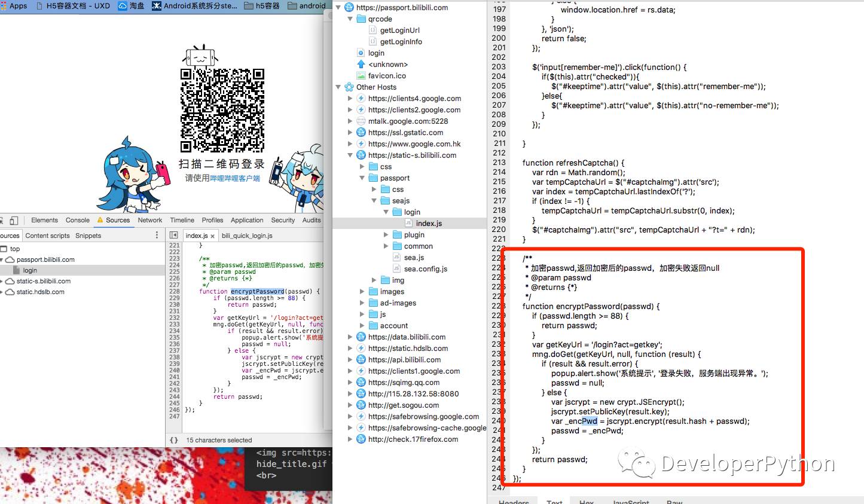The width and height of the screenshot is (864, 504).
Task: Switch to Snippets navigator tab
Action: 88,236
